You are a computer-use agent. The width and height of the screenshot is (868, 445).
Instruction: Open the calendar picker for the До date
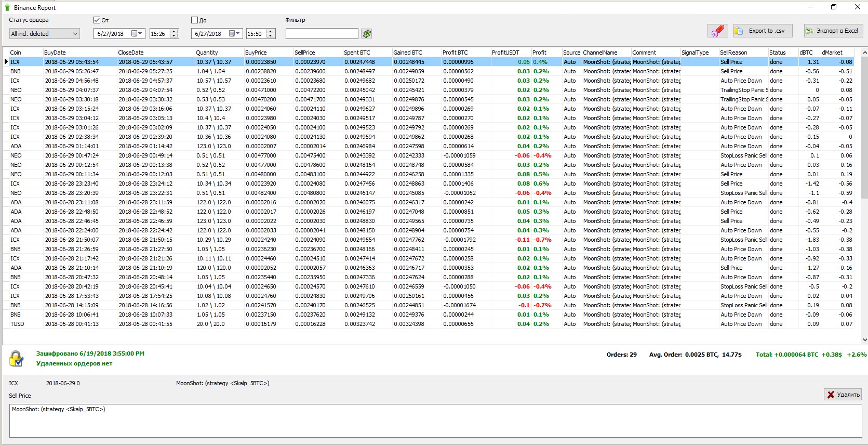(234, 34)
